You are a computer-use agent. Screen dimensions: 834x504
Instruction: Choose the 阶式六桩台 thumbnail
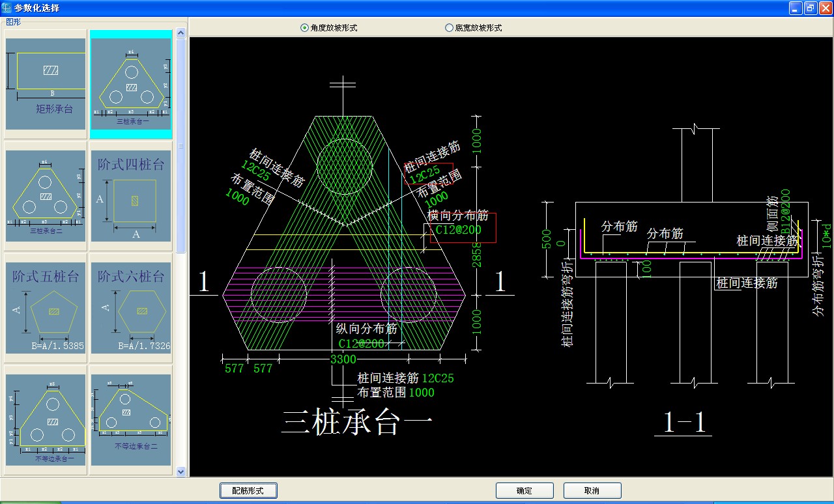click(131, 308)
